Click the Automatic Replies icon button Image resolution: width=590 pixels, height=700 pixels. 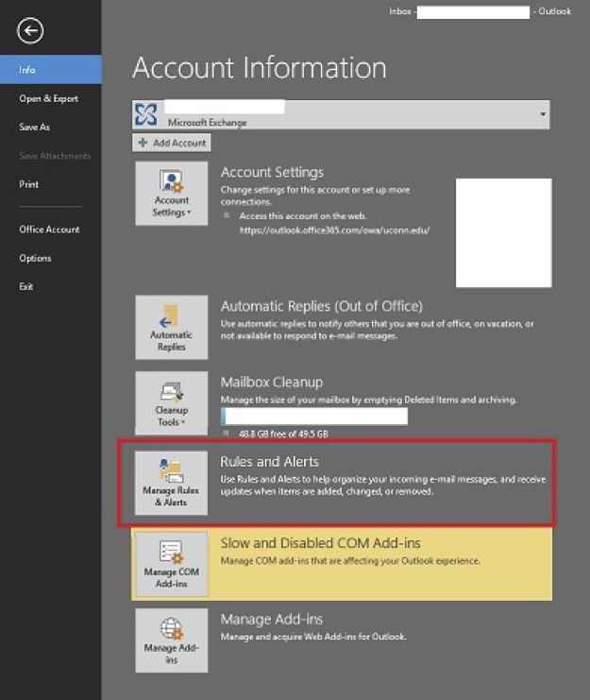(171, 327)
